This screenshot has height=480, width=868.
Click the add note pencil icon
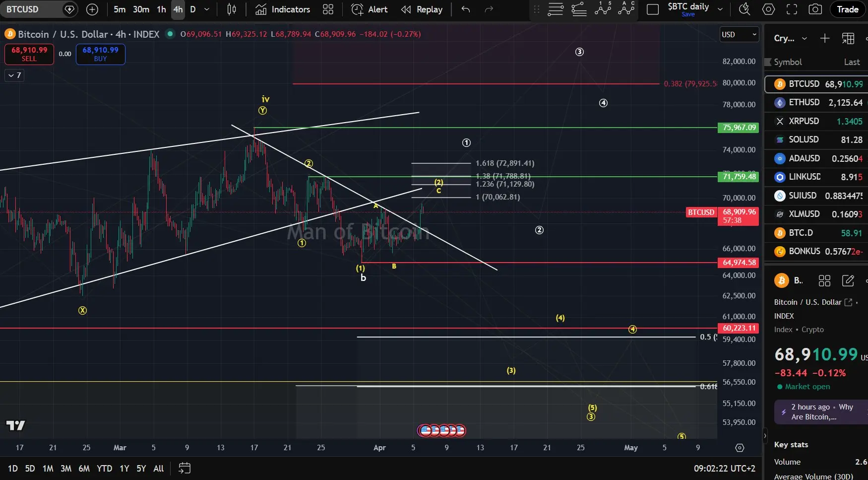click(x=848, y=281)
